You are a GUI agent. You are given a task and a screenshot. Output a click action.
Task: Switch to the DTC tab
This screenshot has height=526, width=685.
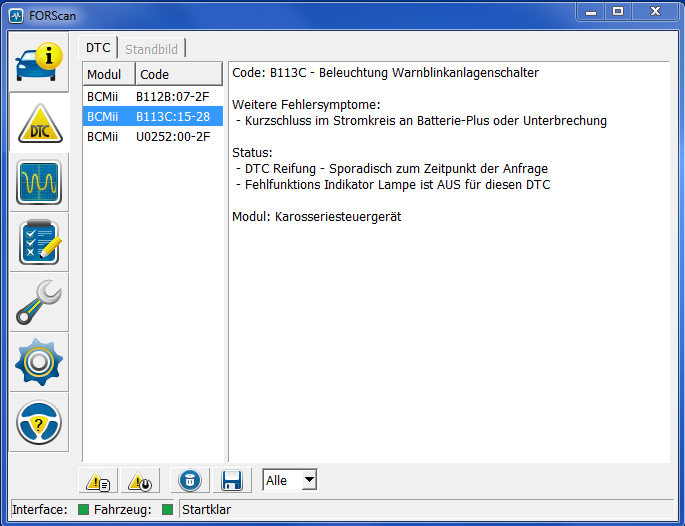[98, 48]
